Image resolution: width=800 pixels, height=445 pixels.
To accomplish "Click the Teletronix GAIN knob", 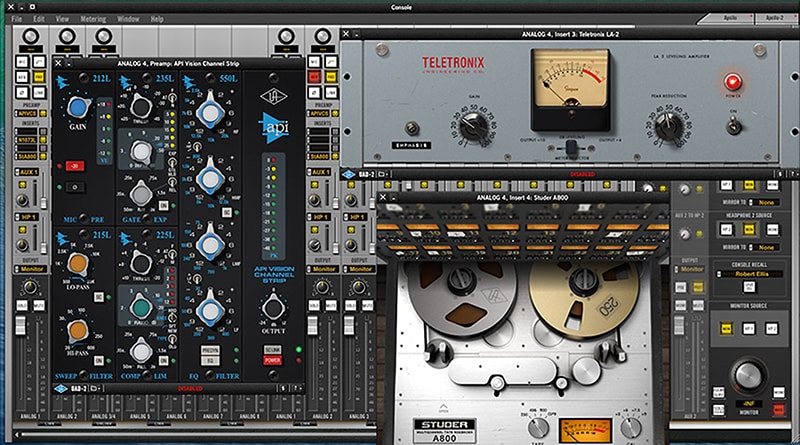I will click(473, 127).
